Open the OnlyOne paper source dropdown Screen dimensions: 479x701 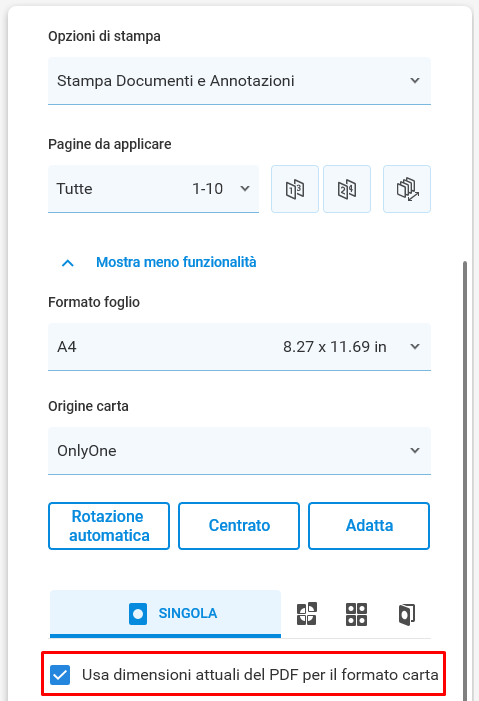(x=239, y=451)
